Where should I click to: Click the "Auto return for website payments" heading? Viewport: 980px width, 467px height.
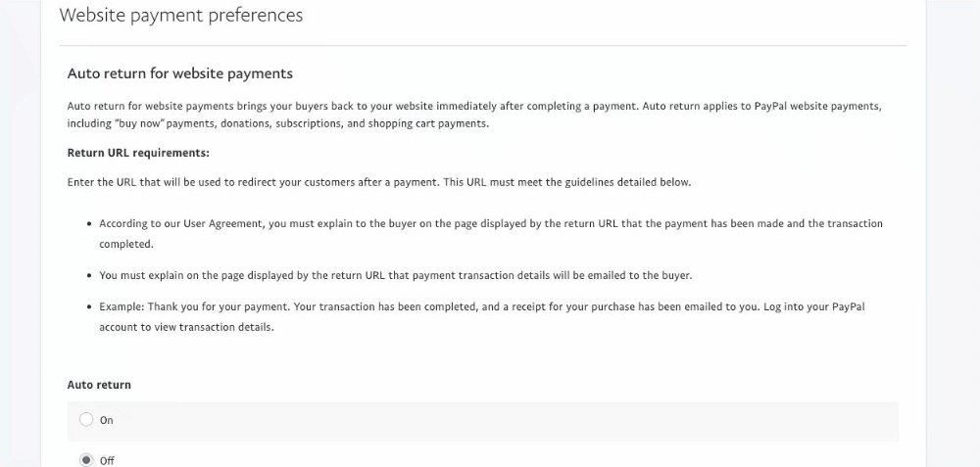[180, 73]
